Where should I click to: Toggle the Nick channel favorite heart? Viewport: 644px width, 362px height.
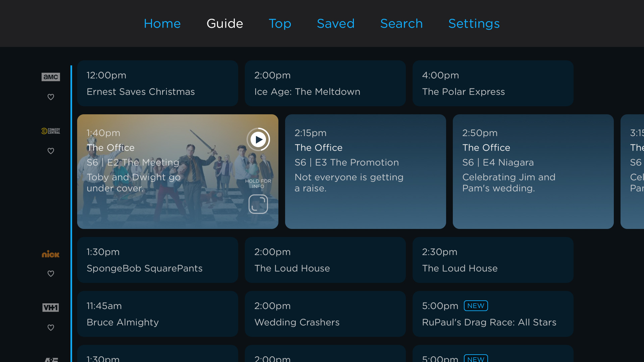click(51, 274)
